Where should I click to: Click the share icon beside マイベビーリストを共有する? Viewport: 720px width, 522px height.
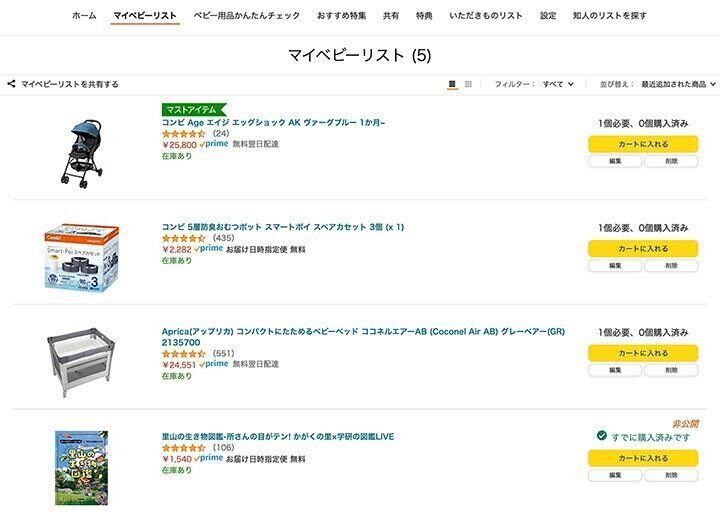click(10, 84)
